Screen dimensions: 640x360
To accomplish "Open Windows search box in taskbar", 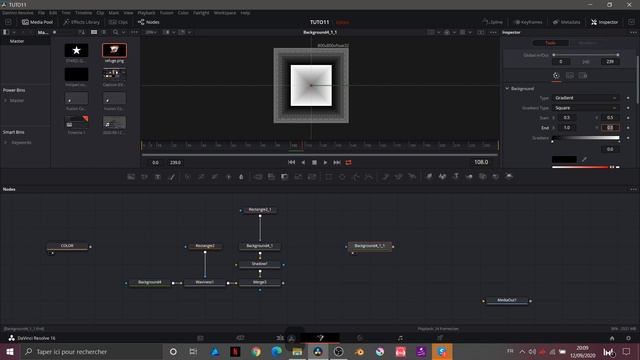I will pos(91,351).
